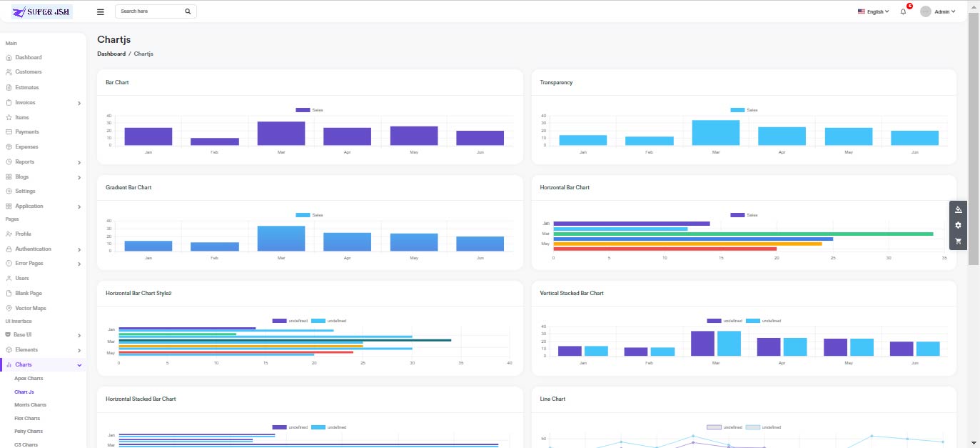980x448 pixels.
Task: Select Apex Charts in sidebar submenu
Action: click(x=29, y=378)
